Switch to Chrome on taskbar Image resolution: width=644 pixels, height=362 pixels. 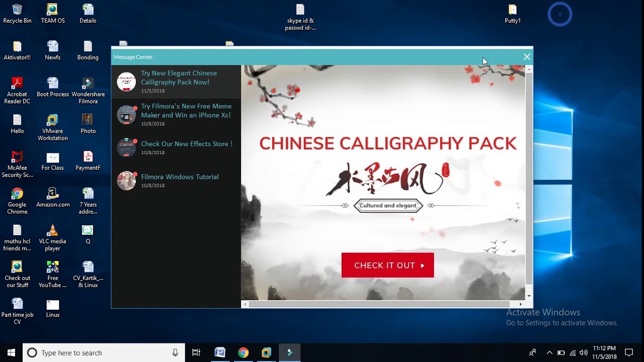243,352
